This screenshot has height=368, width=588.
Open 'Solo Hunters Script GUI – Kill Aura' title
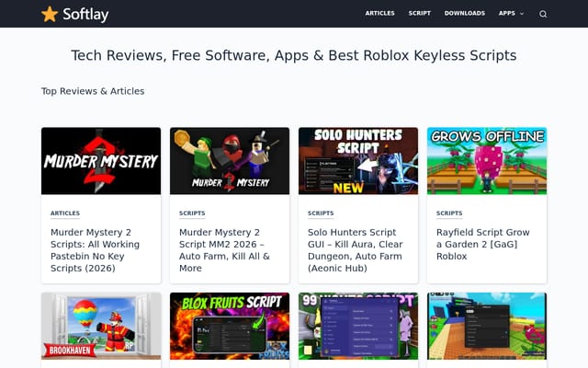pos(356,250)
